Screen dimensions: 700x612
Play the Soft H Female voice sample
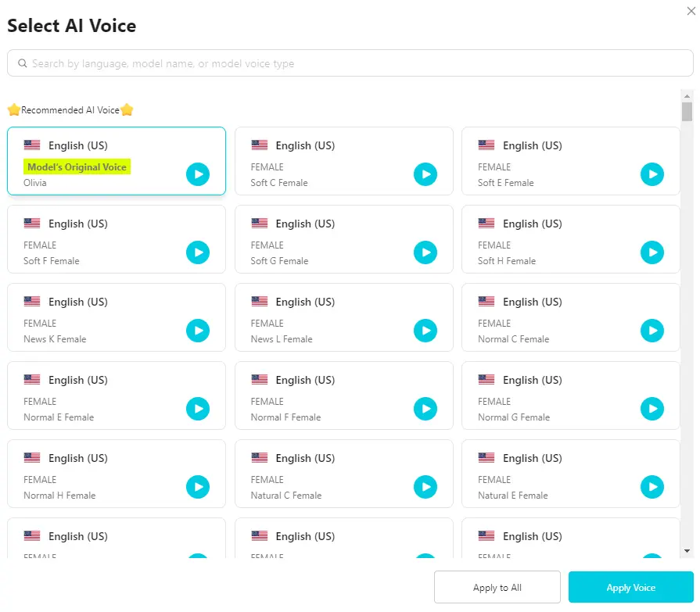coord(652,252)
